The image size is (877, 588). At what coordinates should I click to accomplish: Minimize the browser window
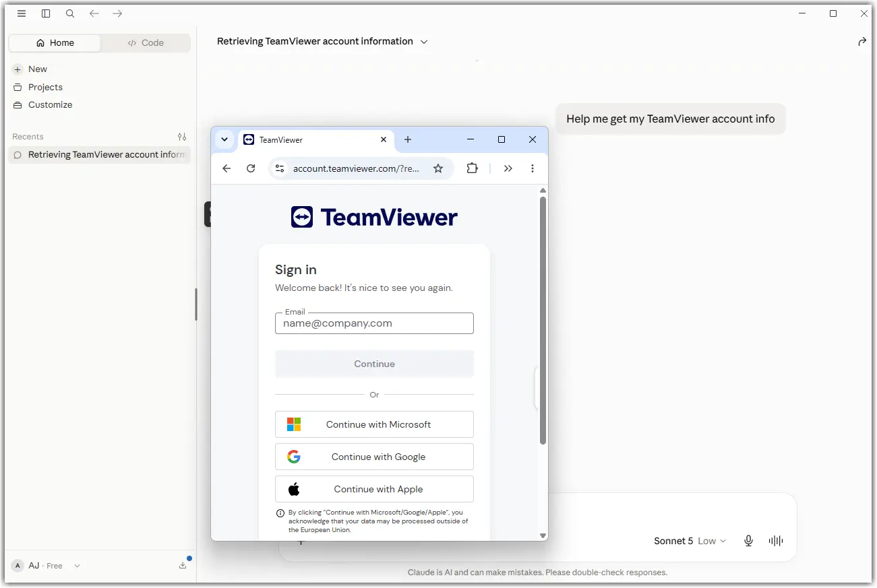[471, 139]
